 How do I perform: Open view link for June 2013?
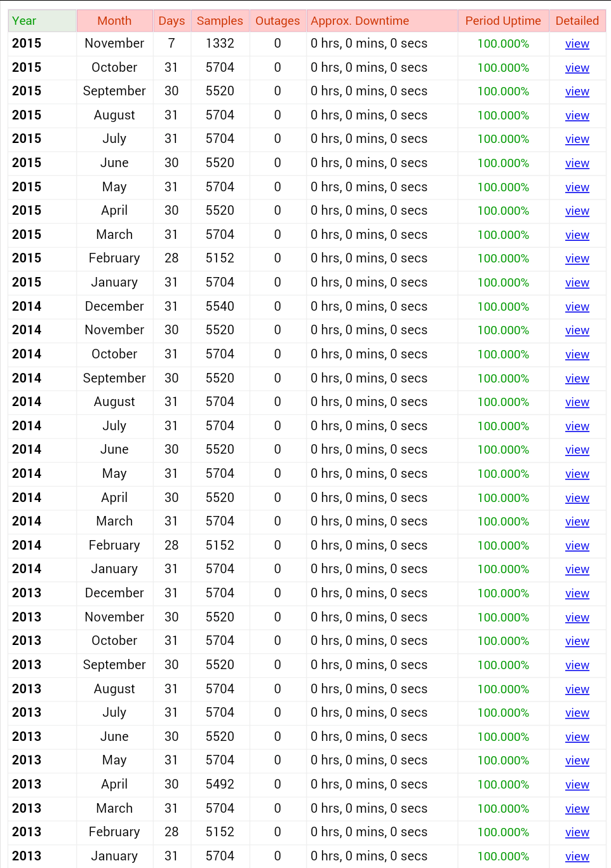tap(577, 737)
